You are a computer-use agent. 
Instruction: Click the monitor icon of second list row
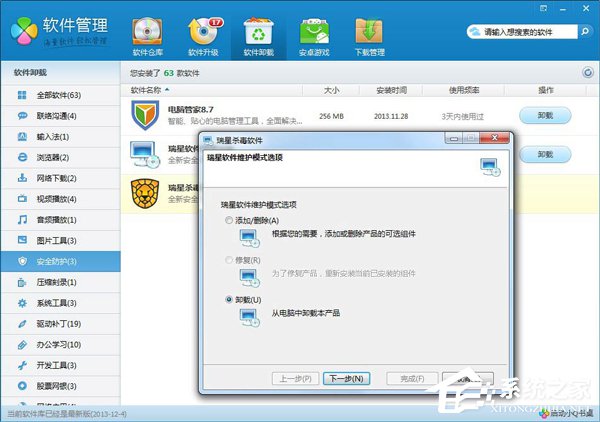[145, 154]
